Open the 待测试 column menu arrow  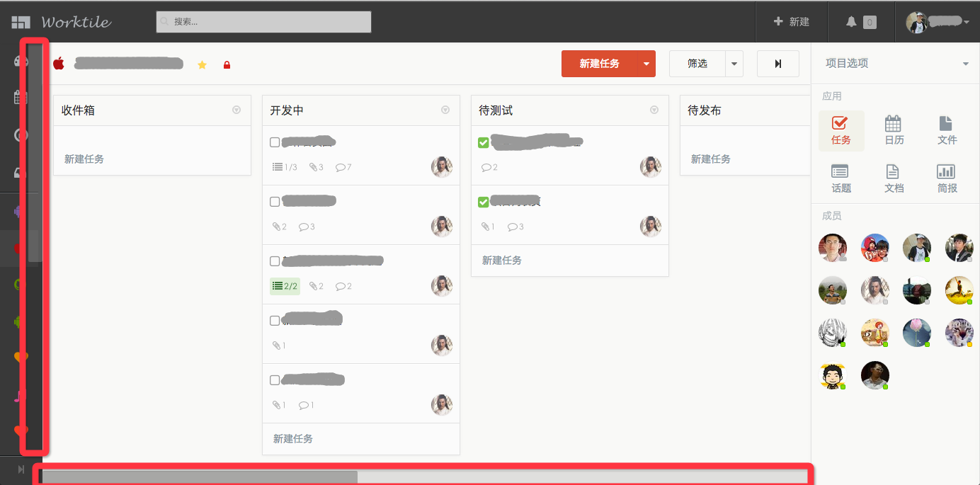point(654,110)
